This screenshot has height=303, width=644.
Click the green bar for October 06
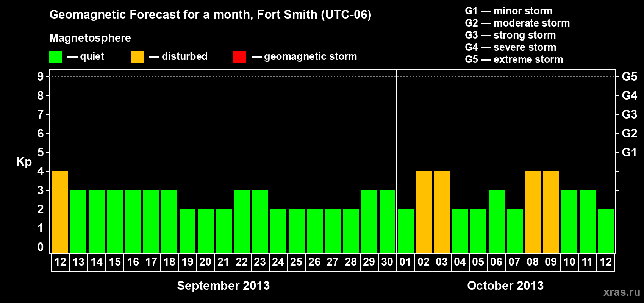pos(497,222)
